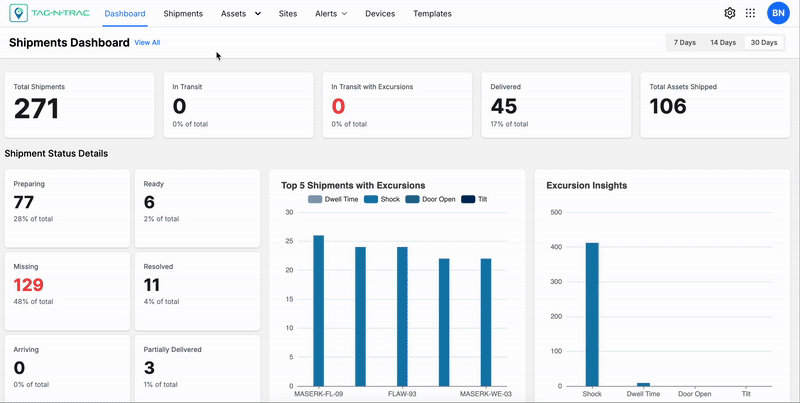The height and width of the screenshot is (403, 800).
Task: Open the Devices tab
Action: coord(380,14)
